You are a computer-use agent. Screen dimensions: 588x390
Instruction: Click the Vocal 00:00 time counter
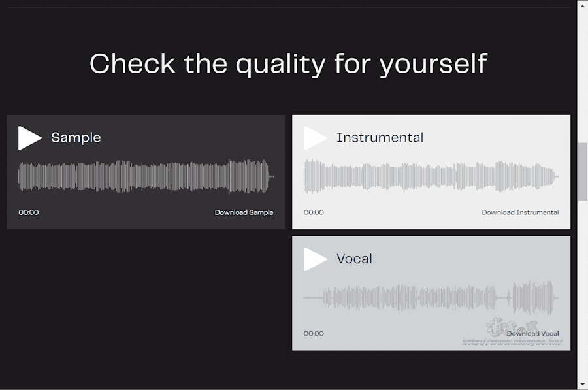point(314,333)
